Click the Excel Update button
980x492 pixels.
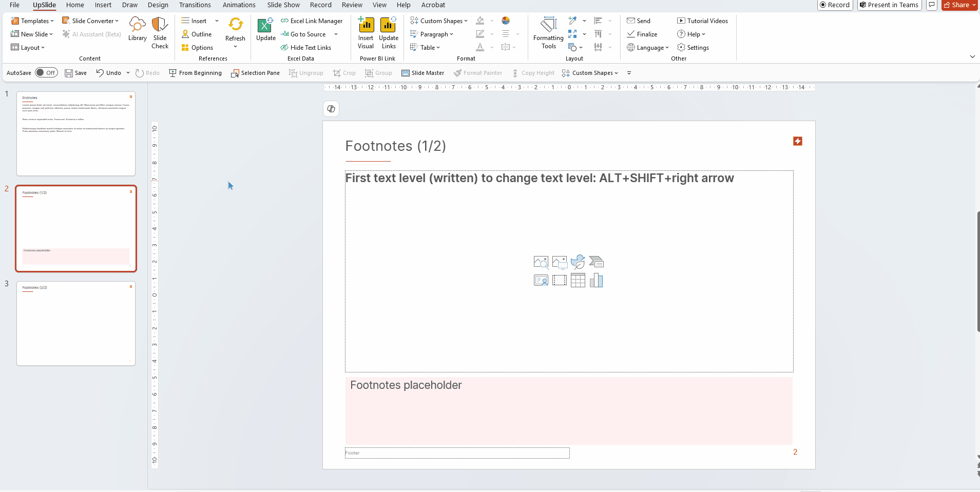pyautogui.click(x=265, y=29)
